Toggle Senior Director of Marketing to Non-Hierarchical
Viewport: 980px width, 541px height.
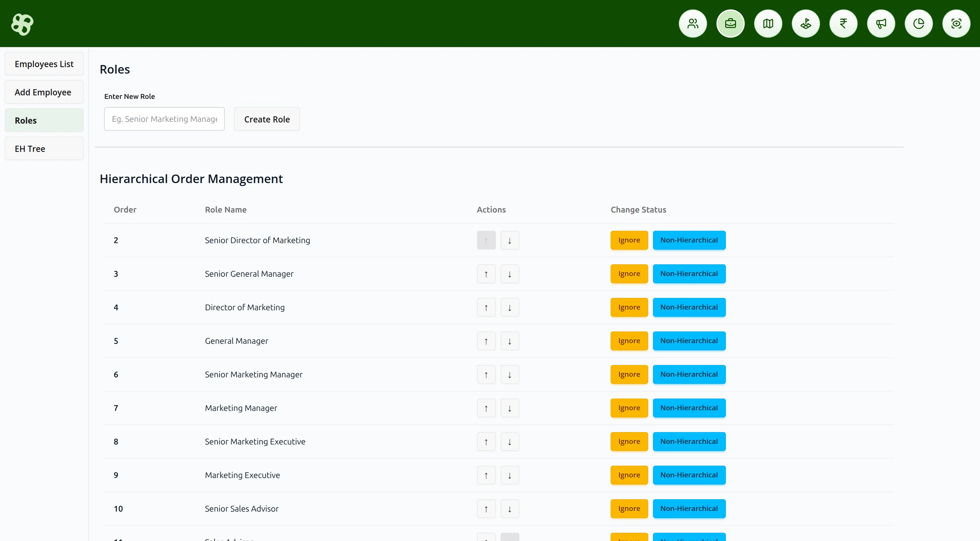689,240
